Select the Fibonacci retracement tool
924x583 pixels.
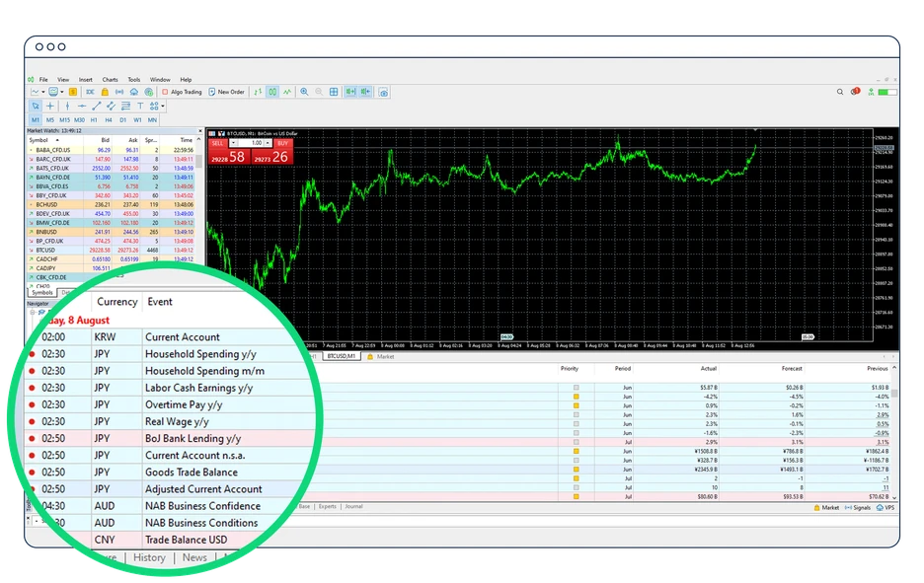click(125, 106)
